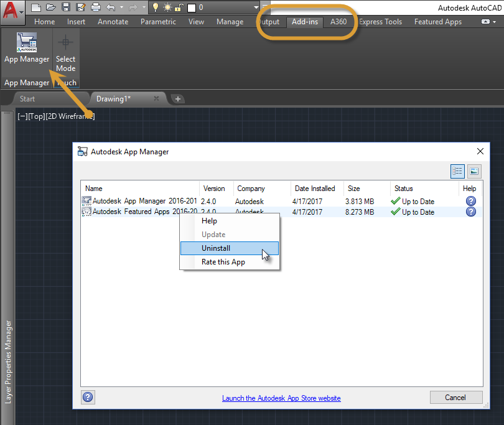Image resolution: width=504 pixels, height=425 pixels.
Task: Close the Drawing1* tab with its X
Action: pos(157,98)
